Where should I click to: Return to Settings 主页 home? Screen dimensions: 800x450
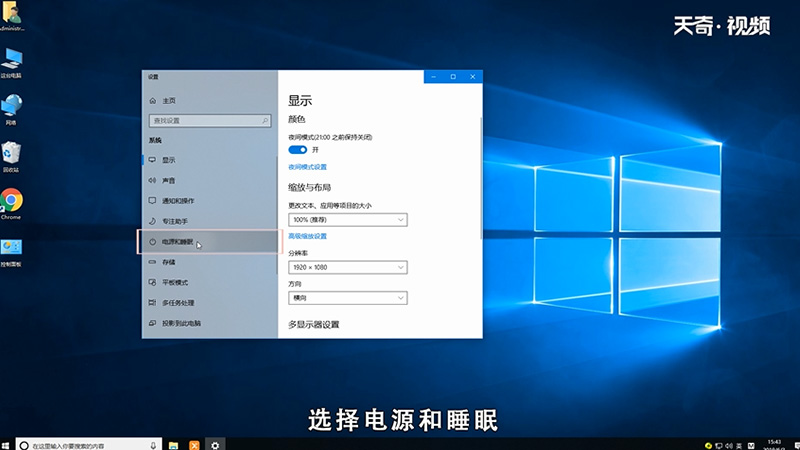[x=210, y=101]
